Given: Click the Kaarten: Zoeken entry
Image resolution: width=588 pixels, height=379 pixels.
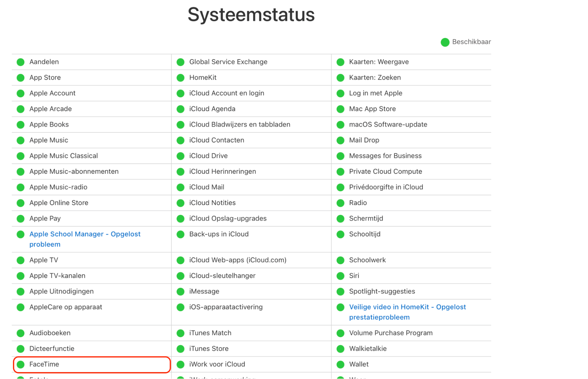Looking at the screenshot, I should click(375, 77).
